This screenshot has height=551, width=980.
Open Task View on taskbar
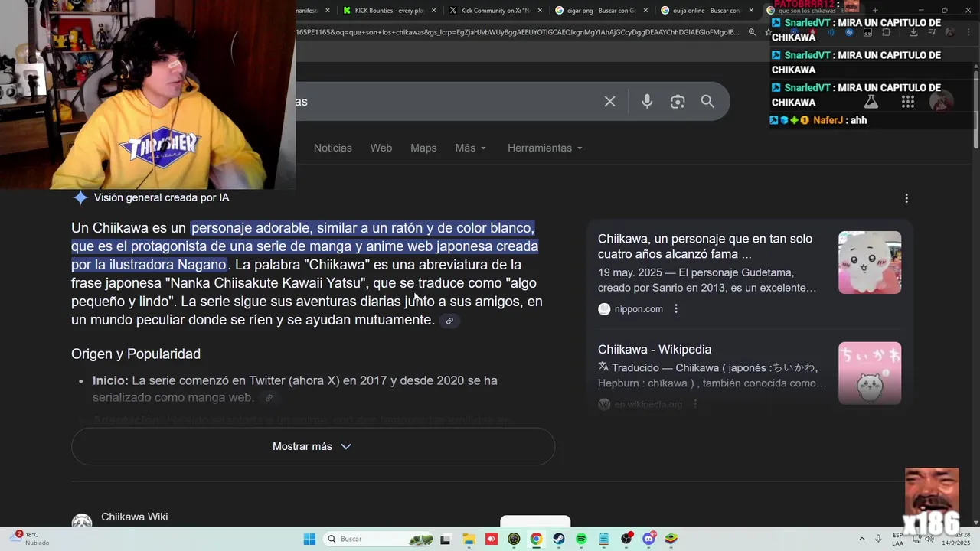tap(446, 539)
